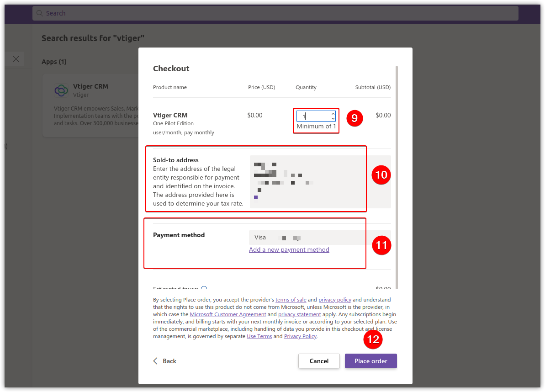The height and width of the screenshot is (392, 545).
Task: Open provider's privacy policy link
Action: pyautogui.click(x=335, y=300)
